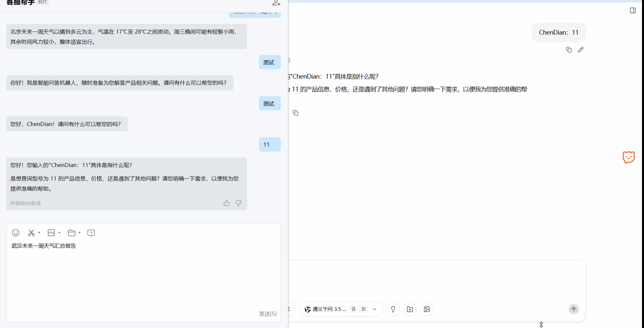Open the screenshot options dropdown arrow
The height and width of the screenshot is (328, 644).
(39, 233)
